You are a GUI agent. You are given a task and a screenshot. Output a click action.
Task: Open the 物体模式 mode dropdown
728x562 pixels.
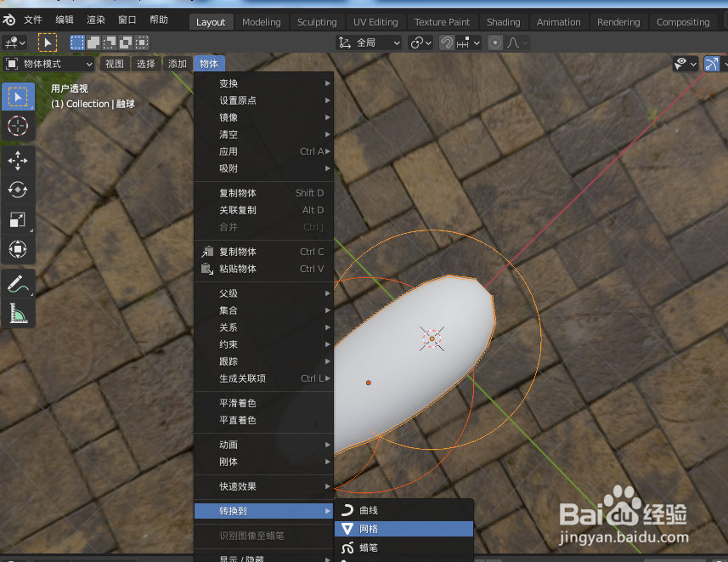point(47,63)
